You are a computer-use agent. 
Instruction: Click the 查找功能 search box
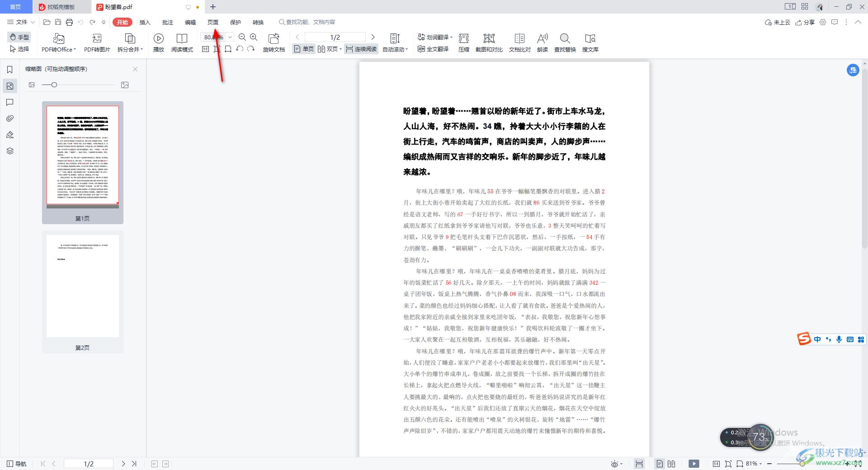[x=307, y=22]
